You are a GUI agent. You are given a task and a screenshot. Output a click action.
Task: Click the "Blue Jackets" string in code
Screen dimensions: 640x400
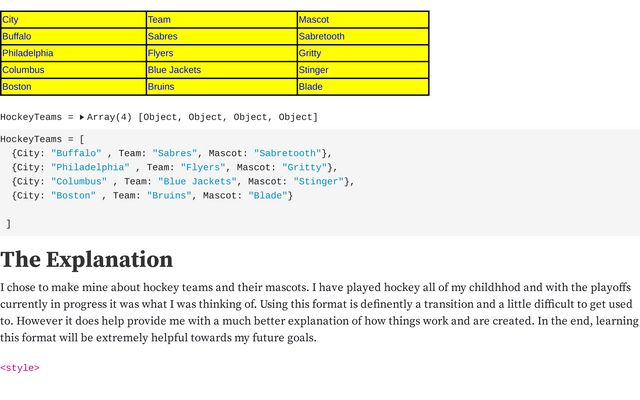[197, 182]
